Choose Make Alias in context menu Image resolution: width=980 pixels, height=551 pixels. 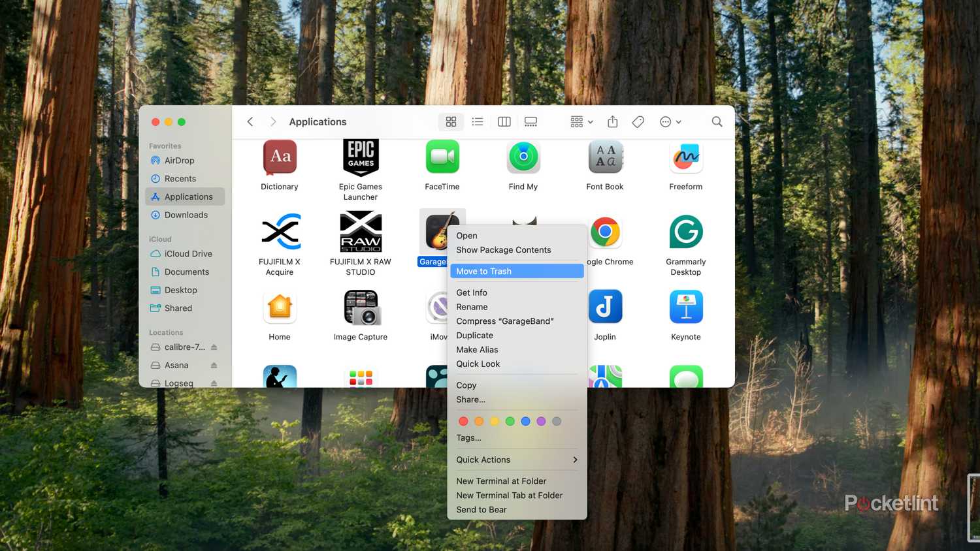(517, 350)
